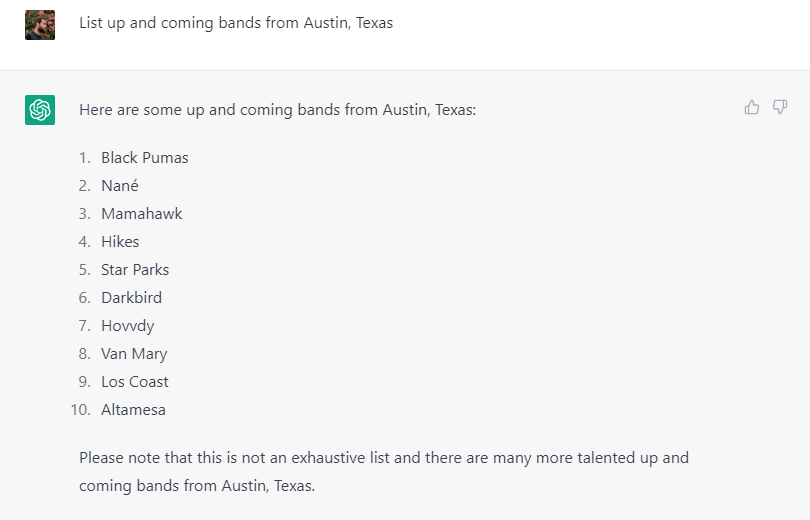Image resolution: width=810 pixels, height=520 pixels.
Task: Select the Altamesa list item
Action: [133, 409]
